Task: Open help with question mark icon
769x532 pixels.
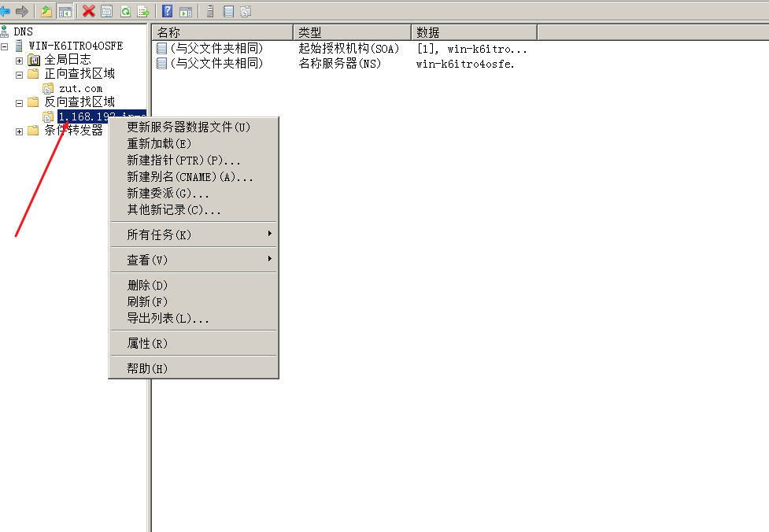Action: (167, 11)
